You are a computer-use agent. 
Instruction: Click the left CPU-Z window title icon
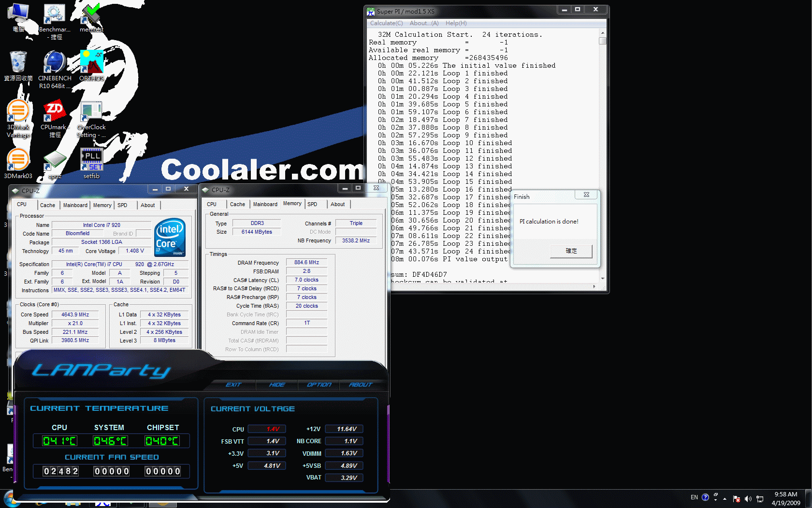coord(15,191)
